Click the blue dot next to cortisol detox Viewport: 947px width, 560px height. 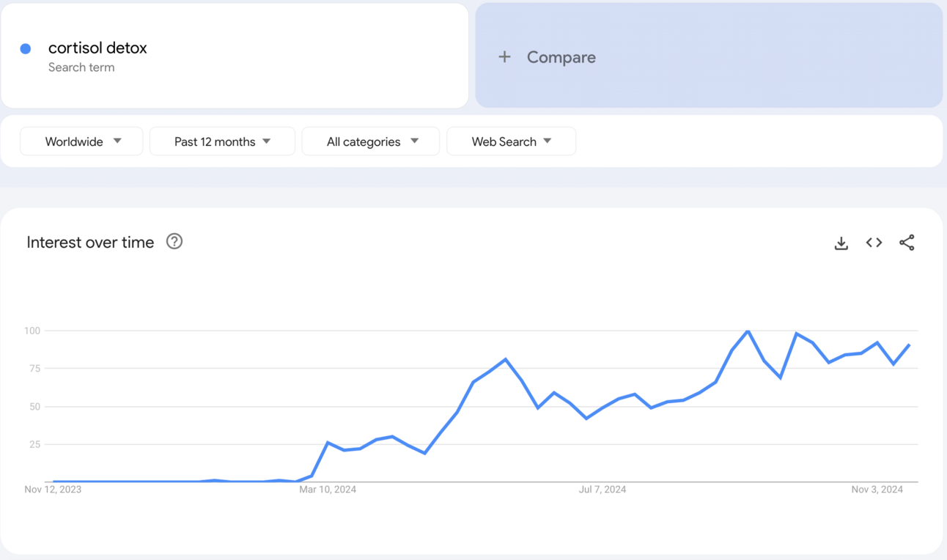pyautogui.click(x=26, y=49)
